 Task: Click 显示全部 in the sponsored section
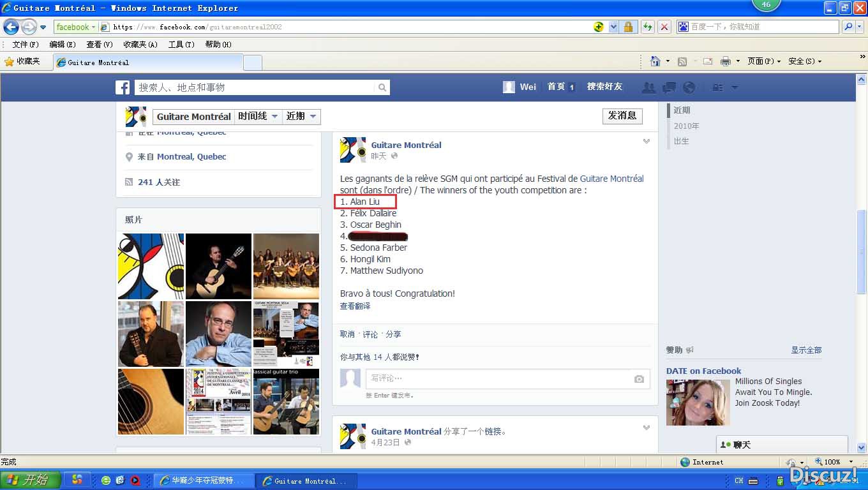click(x=806, y=350)
